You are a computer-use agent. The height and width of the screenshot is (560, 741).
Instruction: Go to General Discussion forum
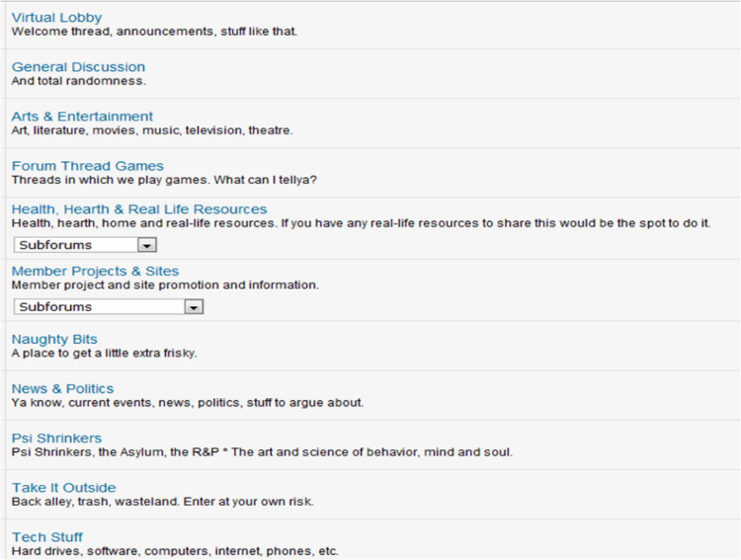[x=78, y=67]
